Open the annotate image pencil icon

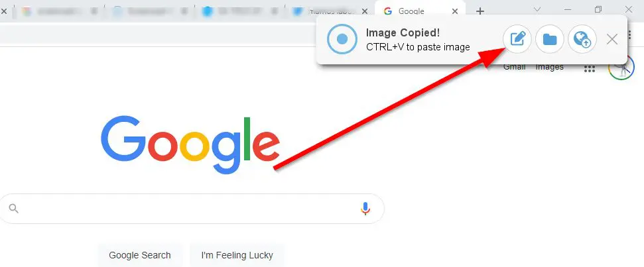tap(517, 39)
